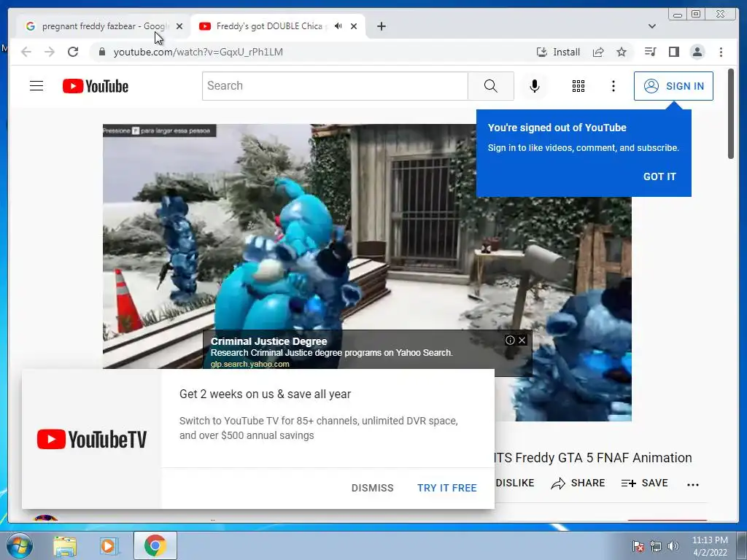Go forward in Chrome browser history

point(50,52)
